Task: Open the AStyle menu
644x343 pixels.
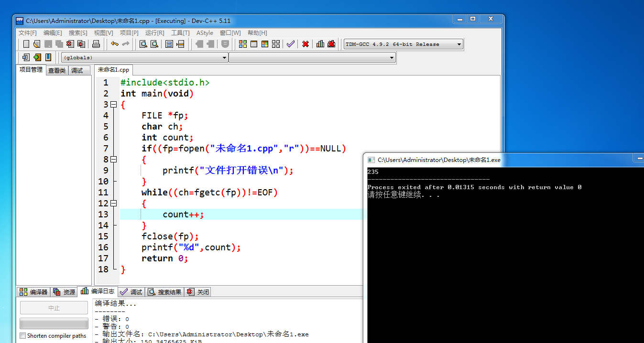Action: point(205,33)
